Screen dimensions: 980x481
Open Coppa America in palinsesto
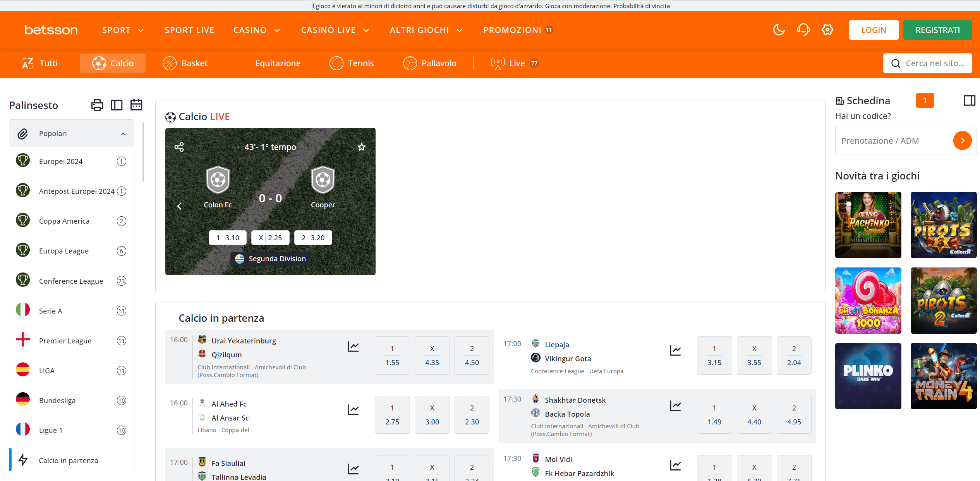pyautogui.click(x=72, y=221)
